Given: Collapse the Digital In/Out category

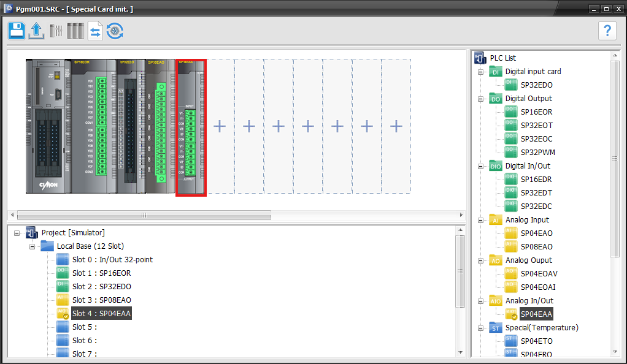Looking at the screenshot, I should (x=480, y=166).
